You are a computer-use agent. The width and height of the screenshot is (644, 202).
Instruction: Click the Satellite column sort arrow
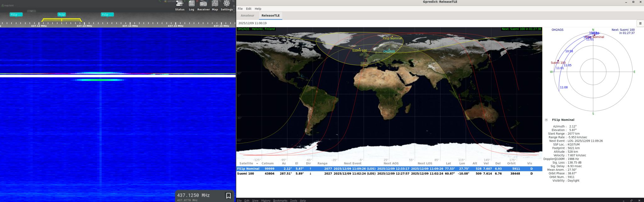point(257,164)
